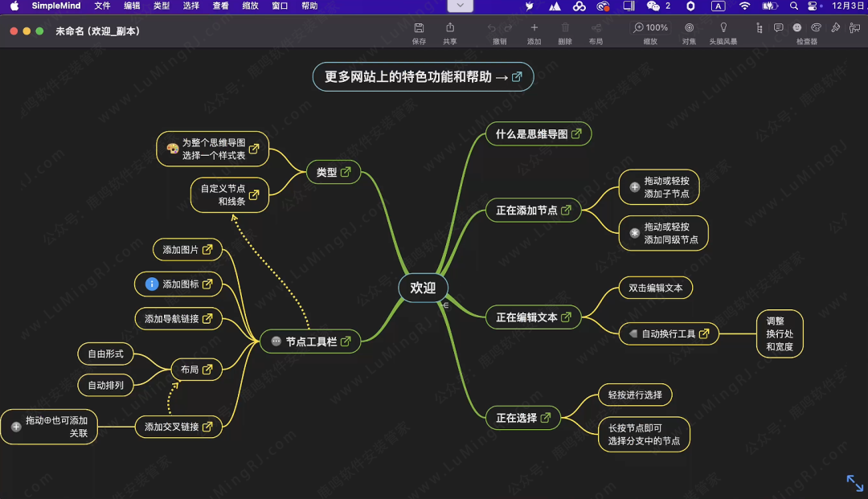Open the 文件 menu
The width and height of the screenshot is (868, 499).
[x=102, y=6]
